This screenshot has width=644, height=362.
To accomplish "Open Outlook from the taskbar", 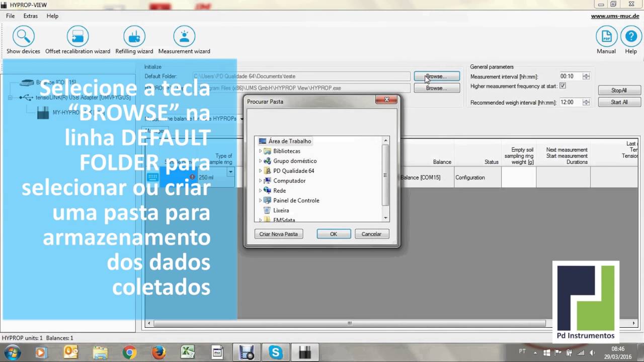I will pyautogui.click(x=71, y=353).
